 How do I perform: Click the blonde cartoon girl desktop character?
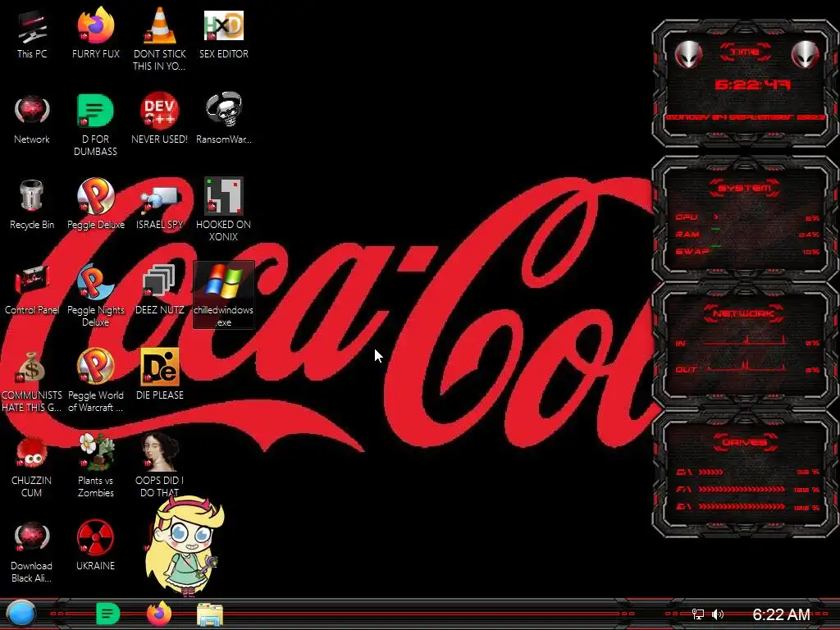[x=186, y=546]
